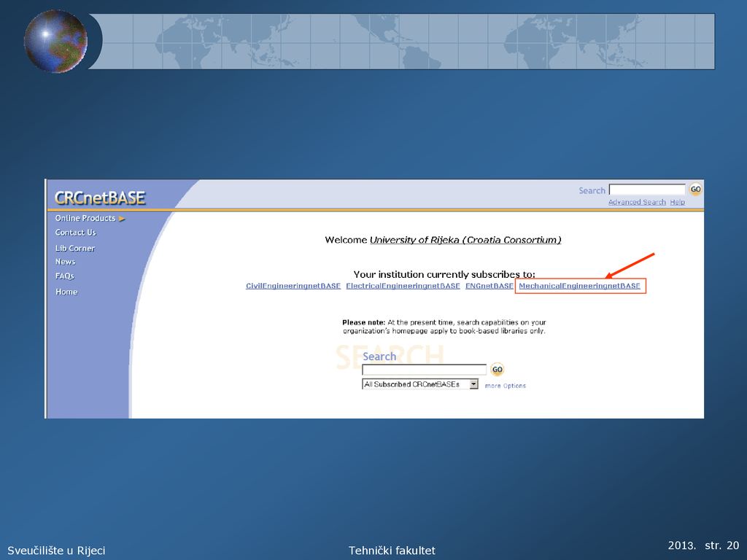The height and width of the screenshot is (560, 747).
Task: Click the more Options link
Action: [505, 386]
